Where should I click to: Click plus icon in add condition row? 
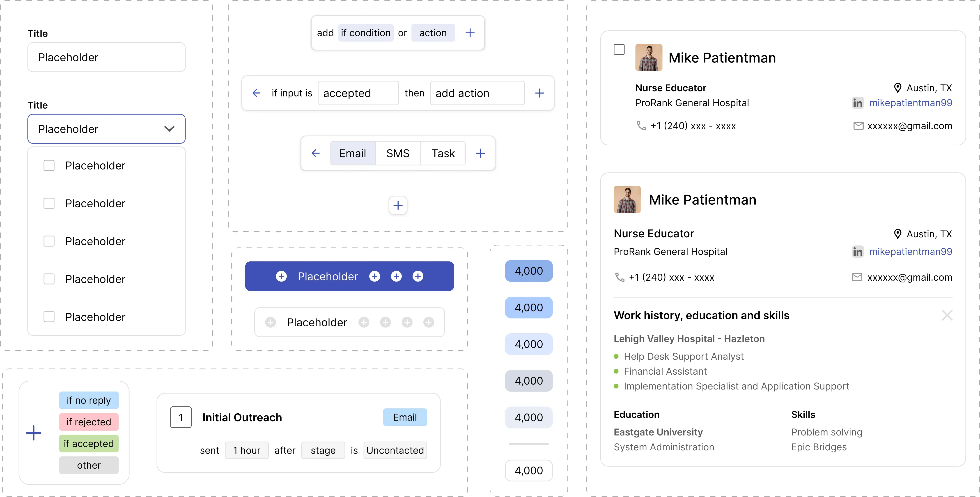point(470,33)
